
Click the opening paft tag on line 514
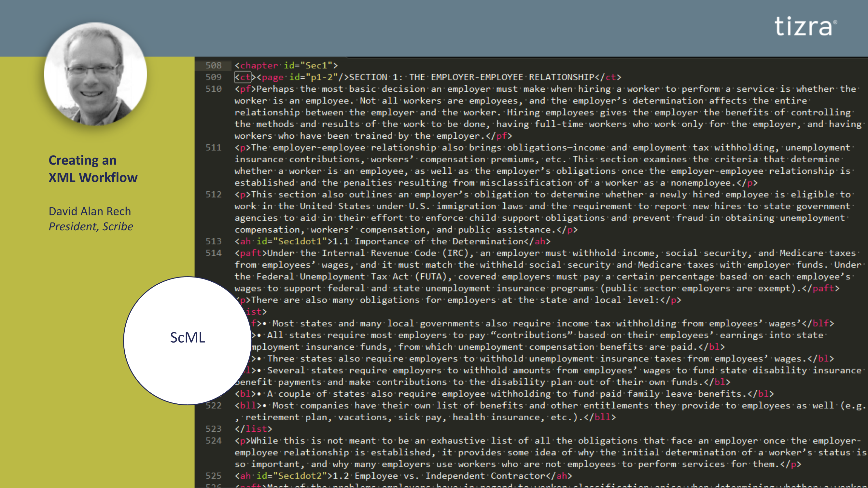point(251,253)
